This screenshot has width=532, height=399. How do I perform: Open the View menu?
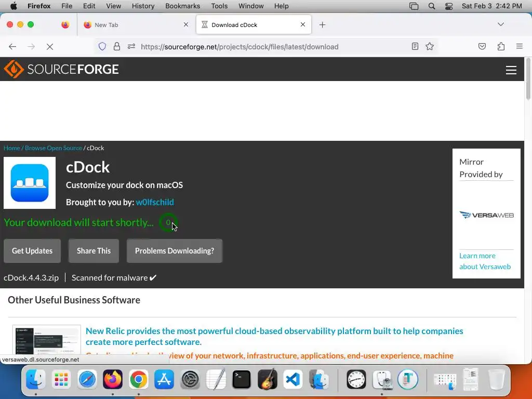tap(113, 6)
